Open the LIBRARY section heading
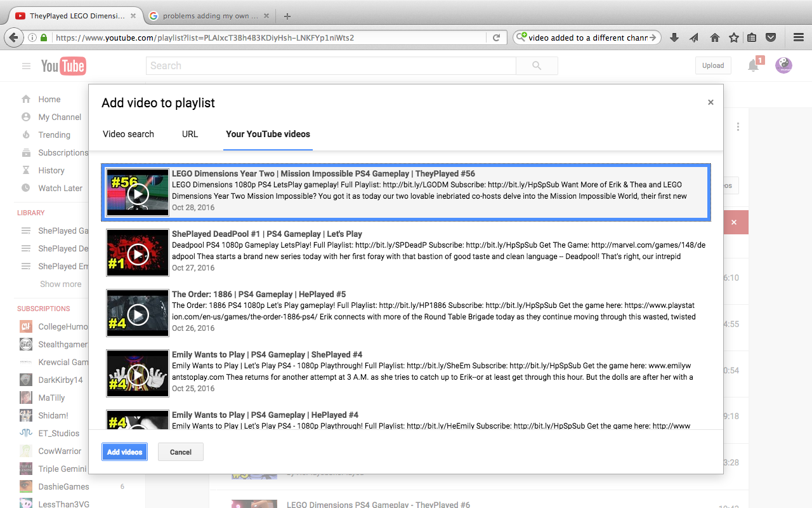Viewport: 812px width, 508px height. [31, 213]
